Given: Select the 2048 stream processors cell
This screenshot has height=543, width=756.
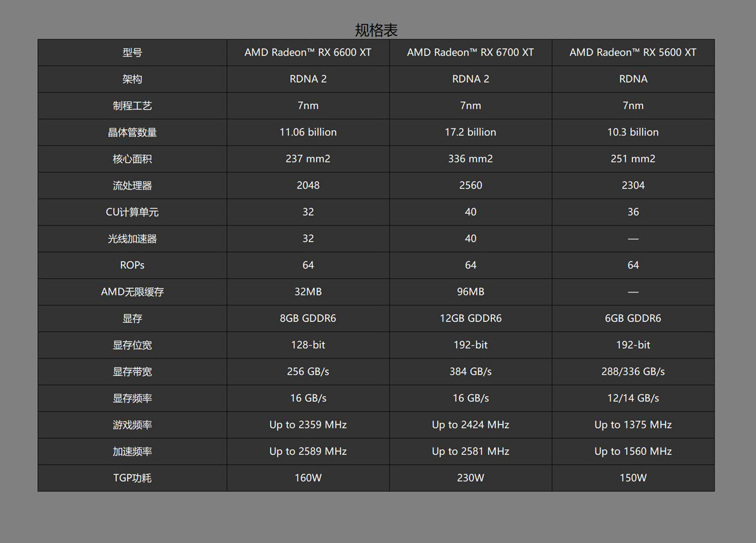Looking at the screenshot, I should [x=308, y=185].
